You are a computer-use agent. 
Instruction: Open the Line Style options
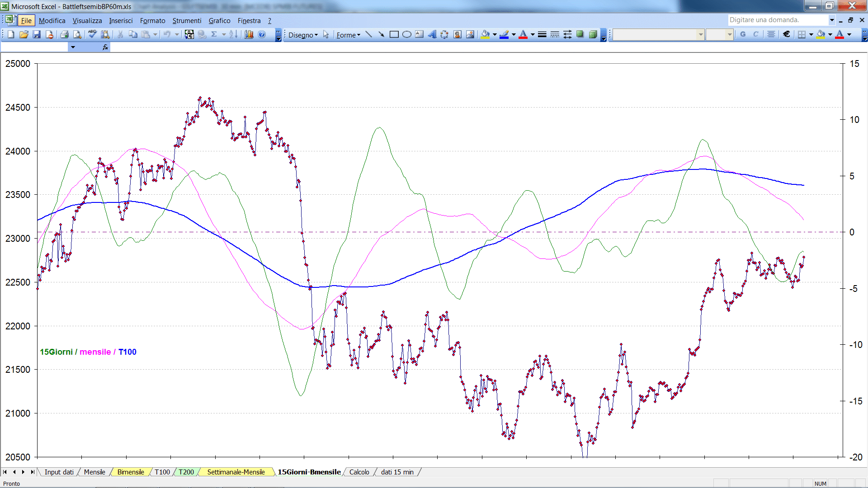click(x=542, y=34)
